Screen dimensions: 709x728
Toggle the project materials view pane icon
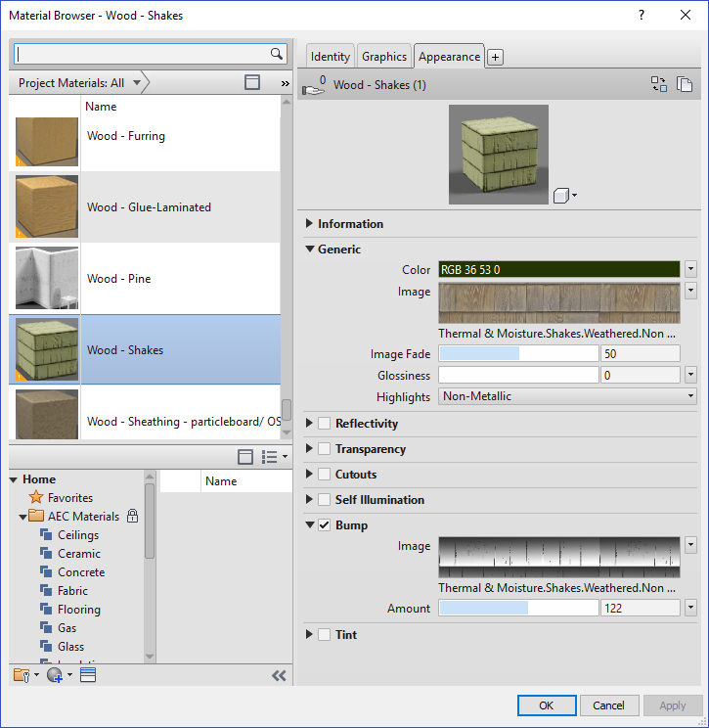[252, 83]
